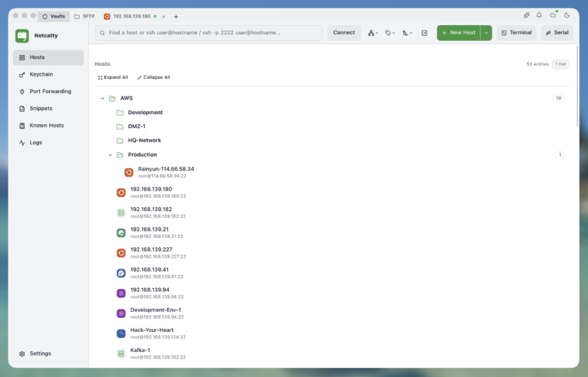Collapse the Production folder
Image resolution: width=588 pixels, height=377 pixels.
110,155
